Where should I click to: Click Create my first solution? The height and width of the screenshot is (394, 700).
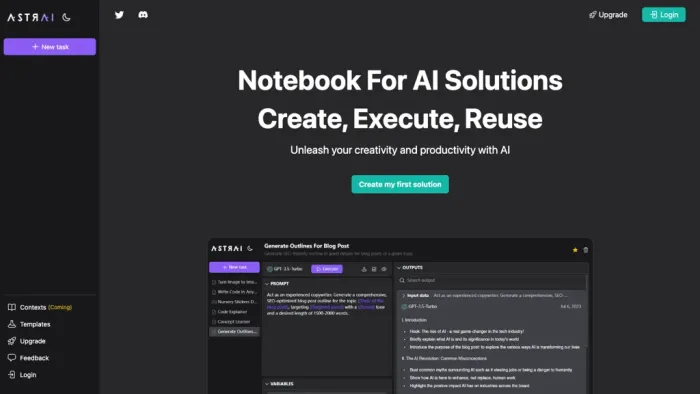pyautogui.click(x=400, y=184)
